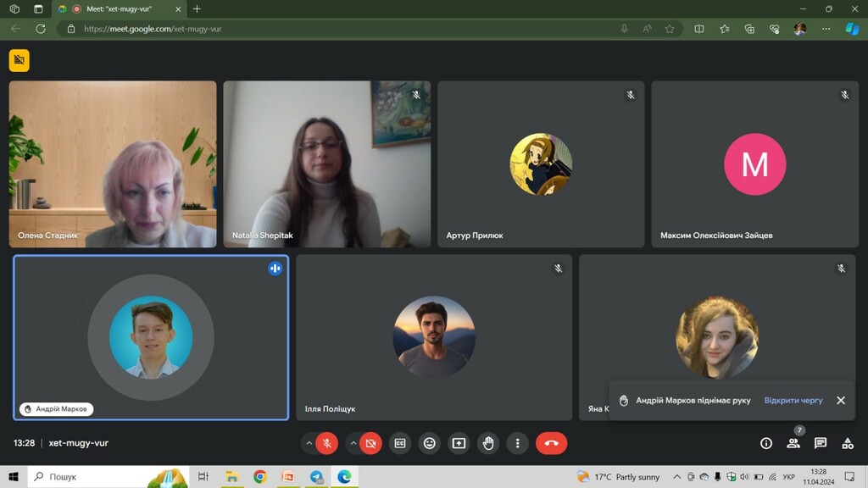Open the more options three-dot menu
The width and height of the screenshot is (868, 488).
(517, 443)
